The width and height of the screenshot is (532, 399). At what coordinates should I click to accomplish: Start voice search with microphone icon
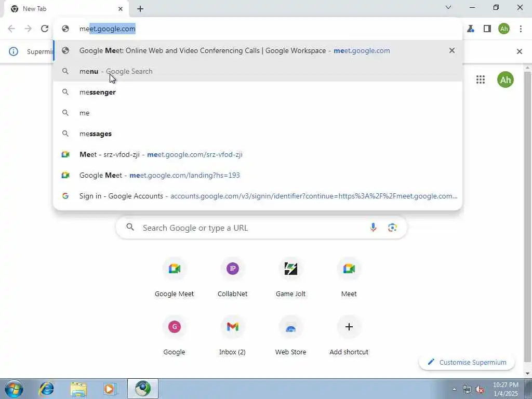[x=373, y=228]
